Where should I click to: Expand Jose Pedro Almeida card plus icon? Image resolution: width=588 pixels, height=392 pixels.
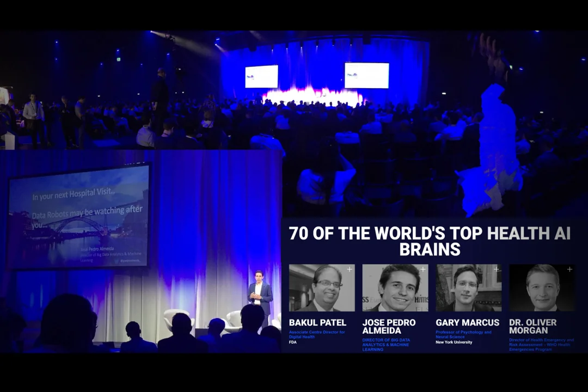point(423,269)
